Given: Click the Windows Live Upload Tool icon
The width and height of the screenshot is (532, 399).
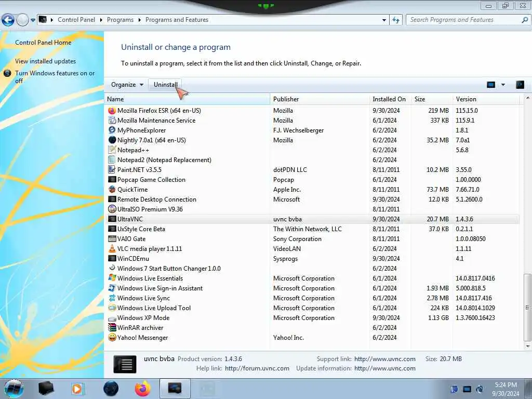Looking at the screenshot, I should [112, 308].
